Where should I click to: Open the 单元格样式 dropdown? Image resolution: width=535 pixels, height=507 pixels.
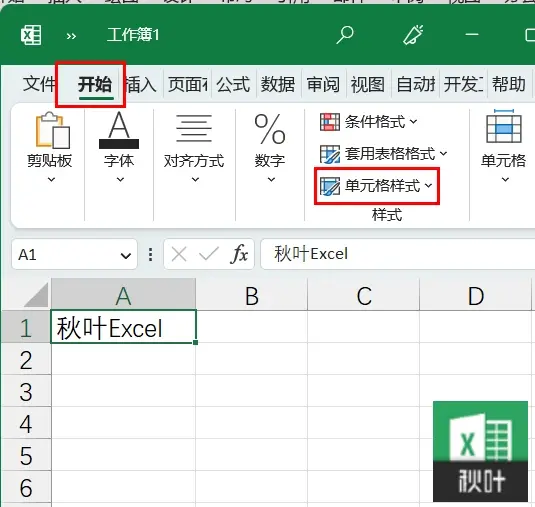click(x=376, y=186)
